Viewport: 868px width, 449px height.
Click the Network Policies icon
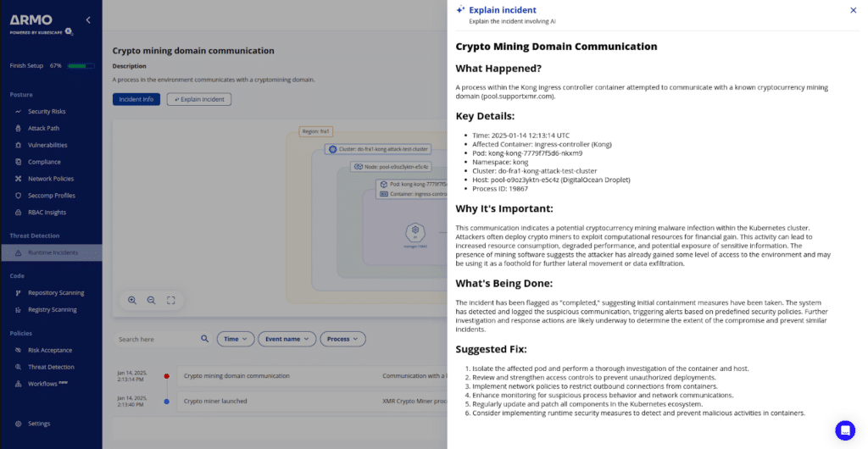point(18,179)
